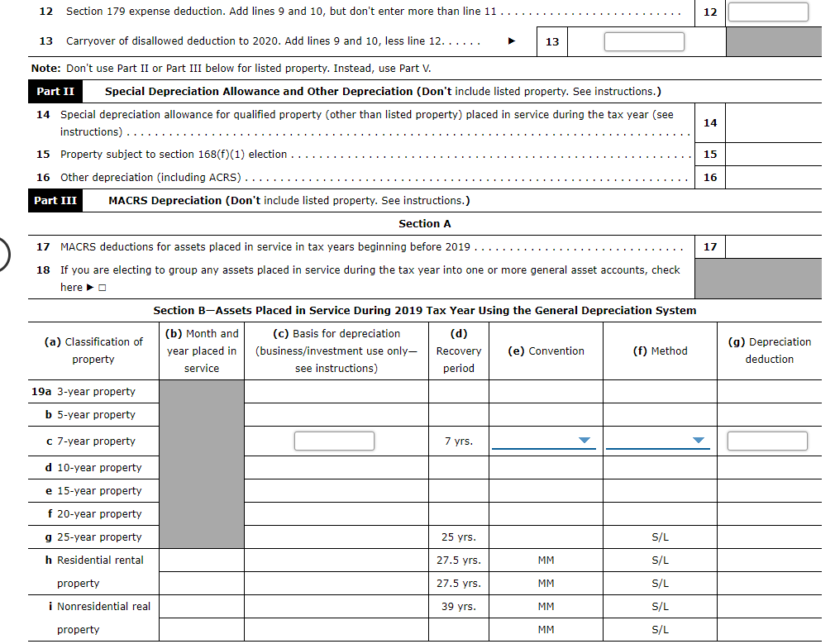Click the '7 yrs.' recovery period cell
The image size is (835, 644).
click(459, 441)
